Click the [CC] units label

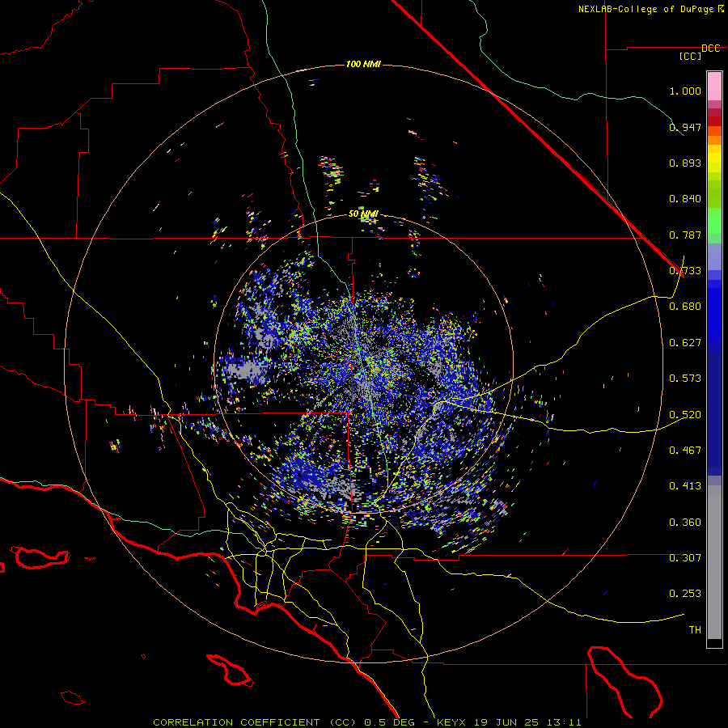click(x=691, y=56)
